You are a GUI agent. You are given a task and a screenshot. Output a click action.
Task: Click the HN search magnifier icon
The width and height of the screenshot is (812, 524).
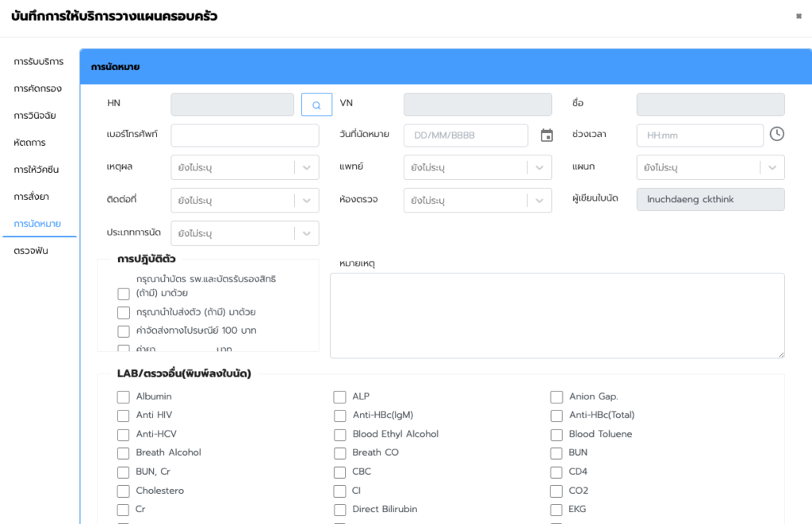316,105
